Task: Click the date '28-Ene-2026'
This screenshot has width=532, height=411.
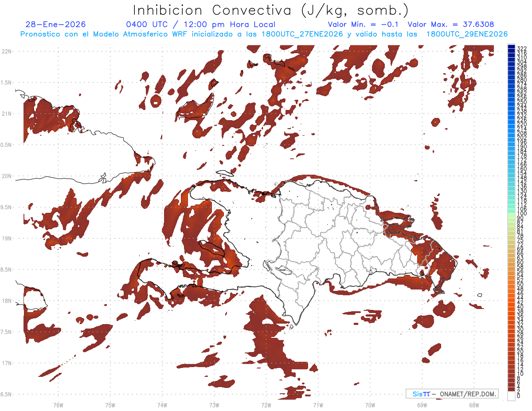Action: pos(56,24)
